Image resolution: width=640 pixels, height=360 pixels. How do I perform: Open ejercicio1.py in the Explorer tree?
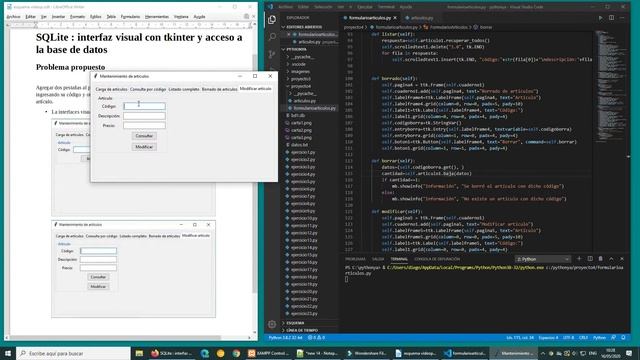pyautogui.click(x=303, y=152)
